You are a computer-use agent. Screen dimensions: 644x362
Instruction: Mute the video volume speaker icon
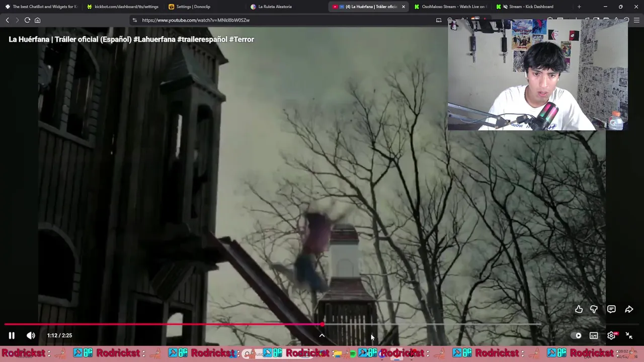click(x=31, y=335)
